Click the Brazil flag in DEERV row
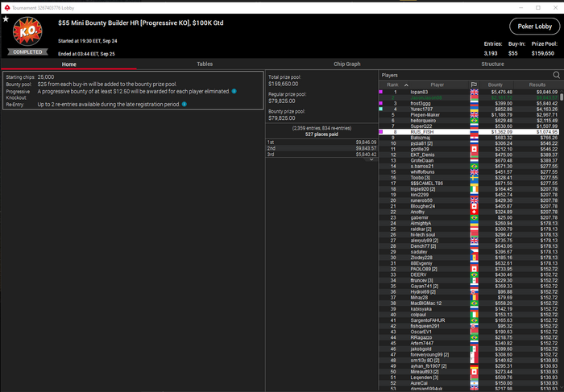Screen dimensions: 564x392 tap(474, 274)
